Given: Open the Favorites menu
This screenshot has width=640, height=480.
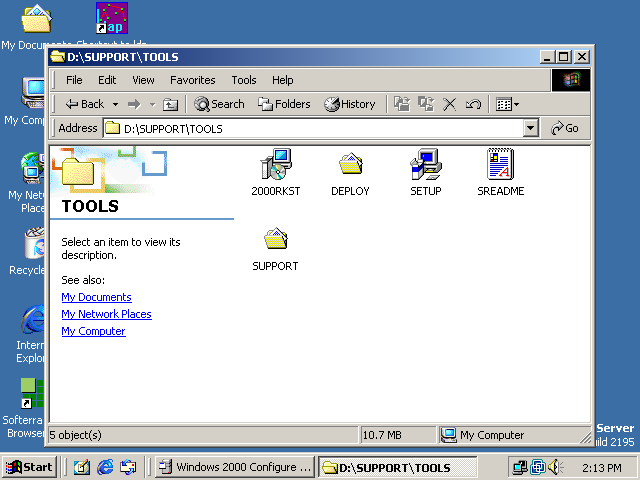Looking at the screenshot, I should click(x=193, y=80).
